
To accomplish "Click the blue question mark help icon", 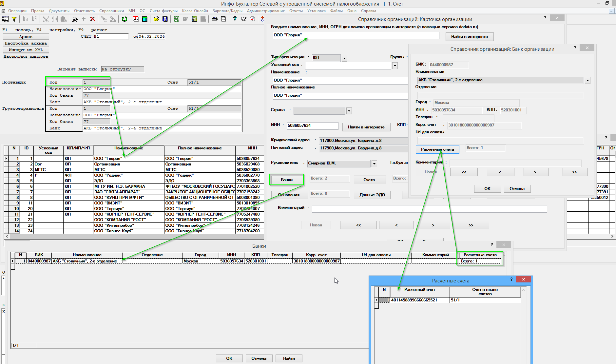I will pos(235,19).
